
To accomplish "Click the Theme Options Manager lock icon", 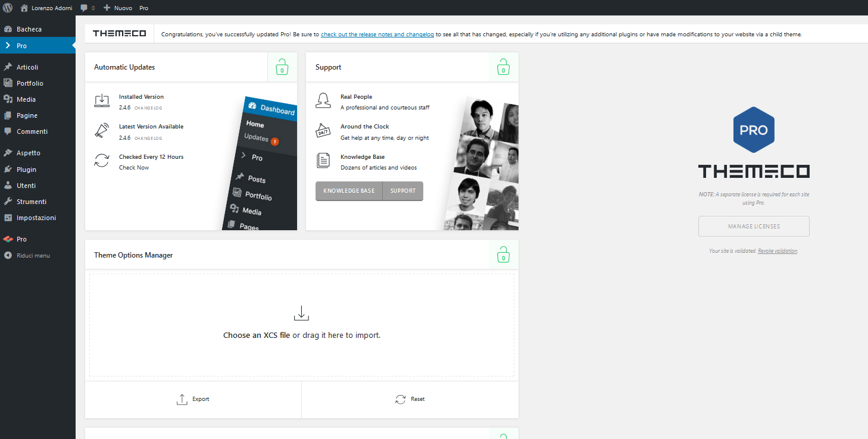I will 504,255.
